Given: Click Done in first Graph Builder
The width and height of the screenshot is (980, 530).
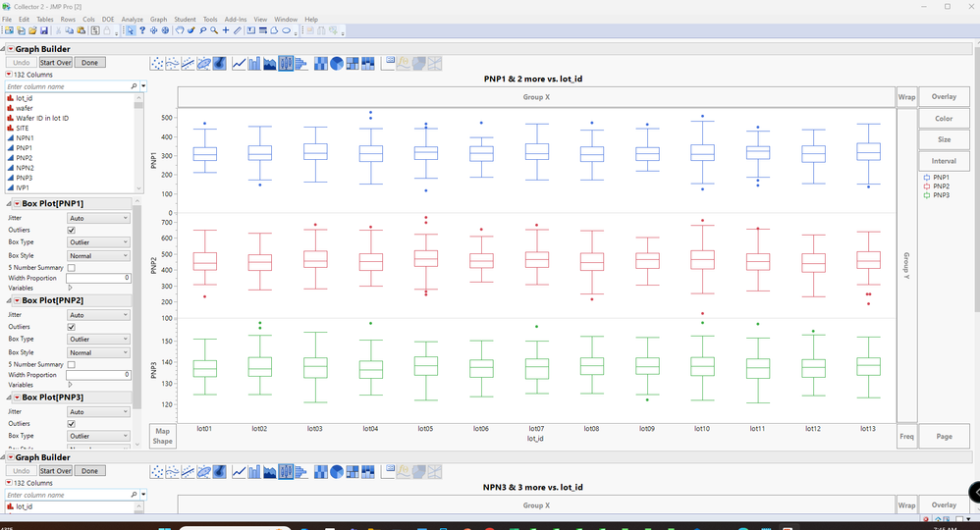Looking at the screenshot, I should tap(89, 63).
